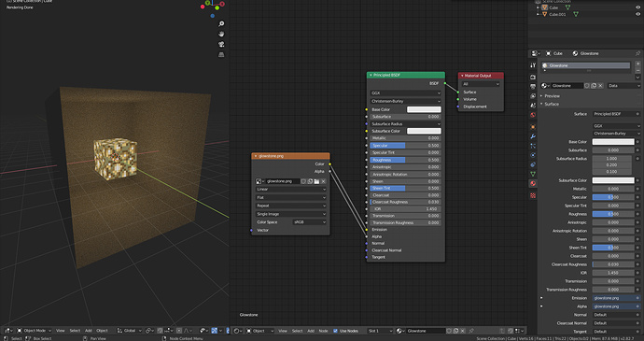
Task: Open the Slot 1 dropdown
Action: (x=380, y=331)
